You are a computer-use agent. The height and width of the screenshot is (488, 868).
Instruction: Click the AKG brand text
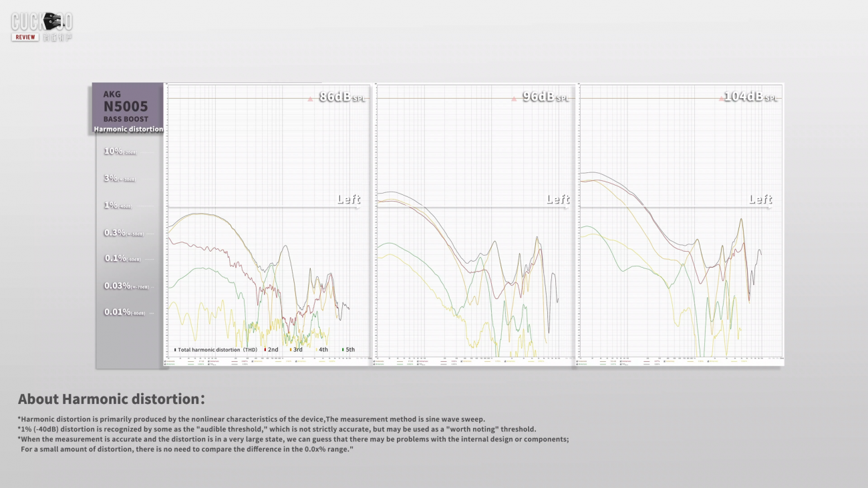point(112,94)
